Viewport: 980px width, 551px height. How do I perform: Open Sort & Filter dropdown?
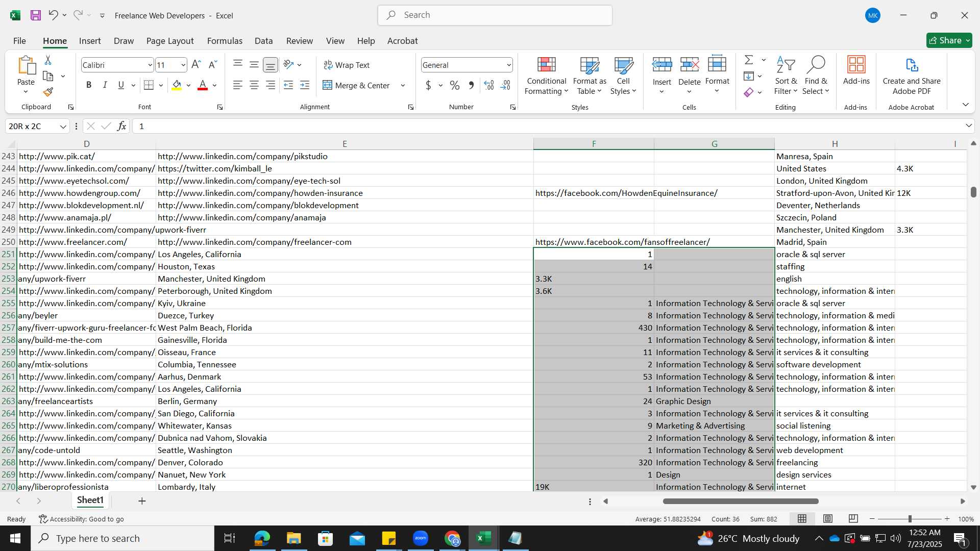tap(786, 76)
